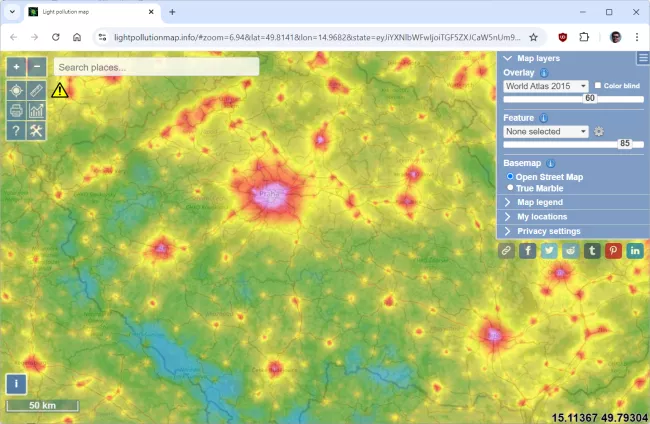This screenshot has height=424, width=650.
Task: Open the World Atlas 2015 overlay dropdown
Action: [546, 86]
